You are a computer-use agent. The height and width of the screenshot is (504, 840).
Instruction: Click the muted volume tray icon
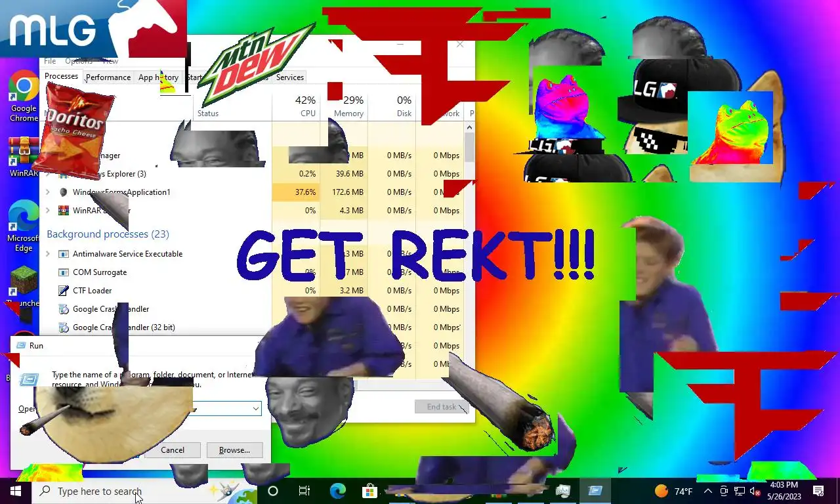755,491
